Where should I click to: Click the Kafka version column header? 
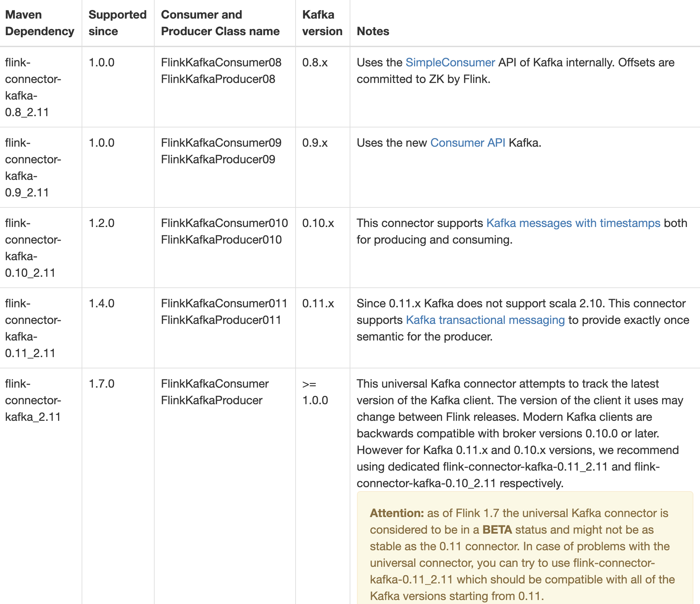[322, 23]
